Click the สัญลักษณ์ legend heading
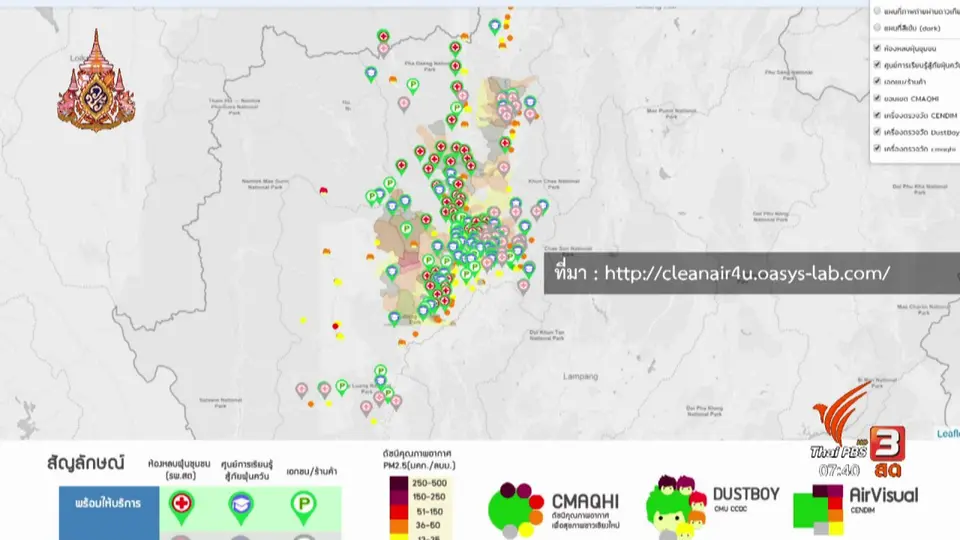This screenshot has height=540, width=960. [86, 463]
